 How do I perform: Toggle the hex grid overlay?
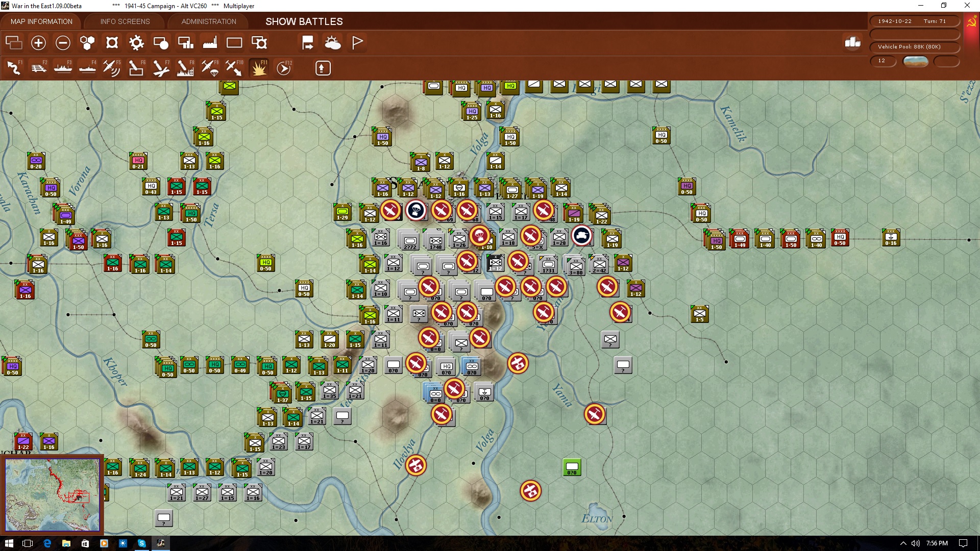[x=87, y=43]
